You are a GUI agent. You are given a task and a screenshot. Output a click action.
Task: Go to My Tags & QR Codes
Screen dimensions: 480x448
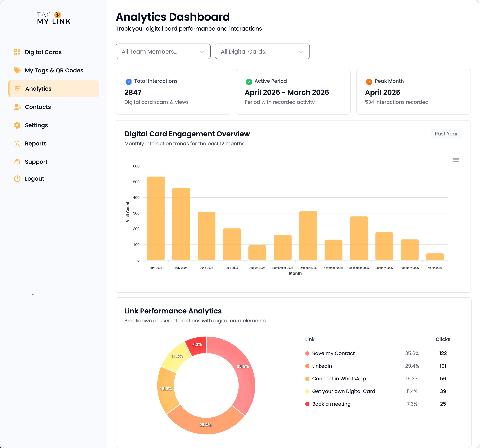coord(54,70)
